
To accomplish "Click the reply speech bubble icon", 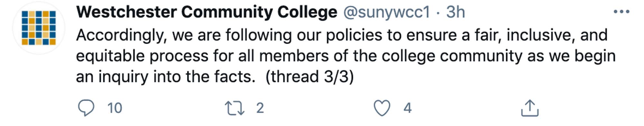I will click(x=86, y=108).
